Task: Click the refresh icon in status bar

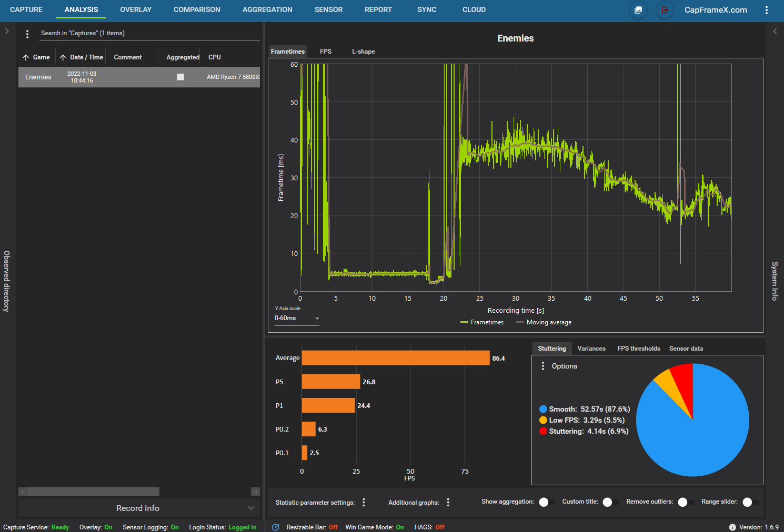Action: 276,527
